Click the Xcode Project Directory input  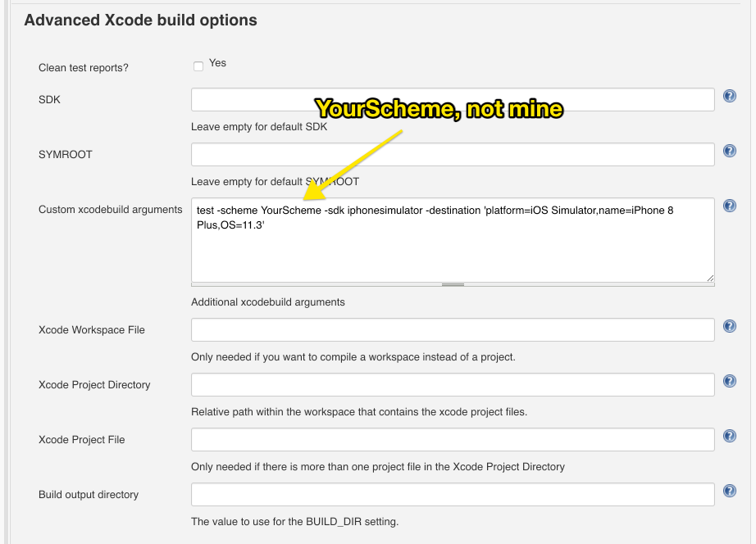point(453,384)
